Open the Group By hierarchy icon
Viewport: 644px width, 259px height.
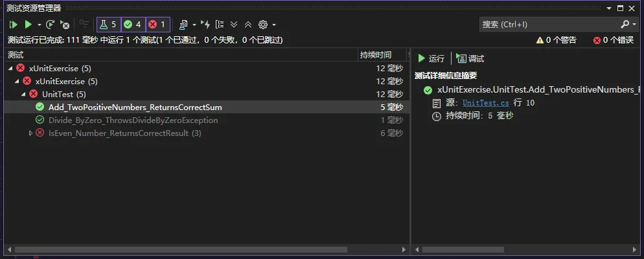[220, 25]
